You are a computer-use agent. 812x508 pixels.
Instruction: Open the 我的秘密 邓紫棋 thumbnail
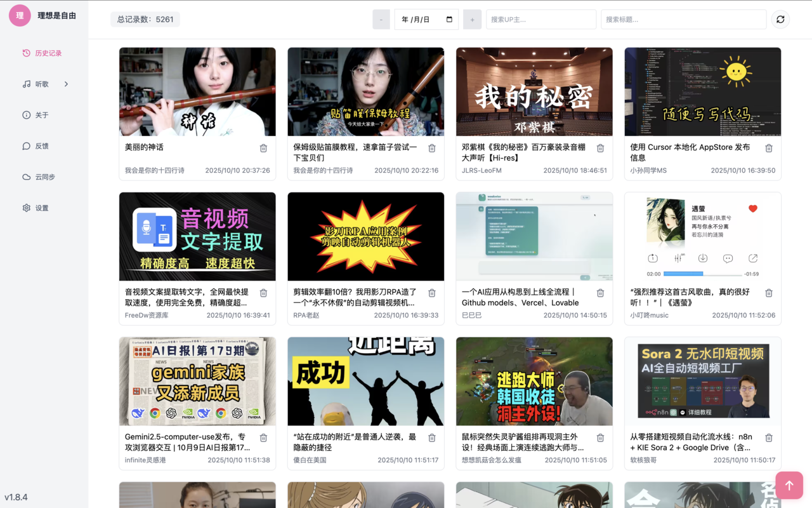point(534,91)
